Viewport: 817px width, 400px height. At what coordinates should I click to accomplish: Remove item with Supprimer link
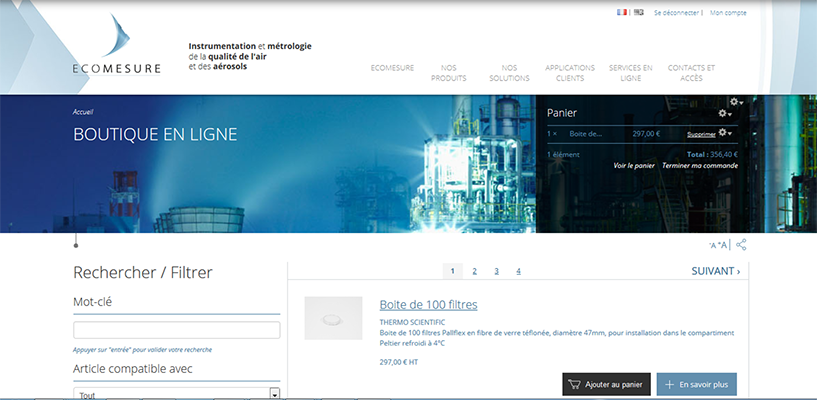pos(701,134)
